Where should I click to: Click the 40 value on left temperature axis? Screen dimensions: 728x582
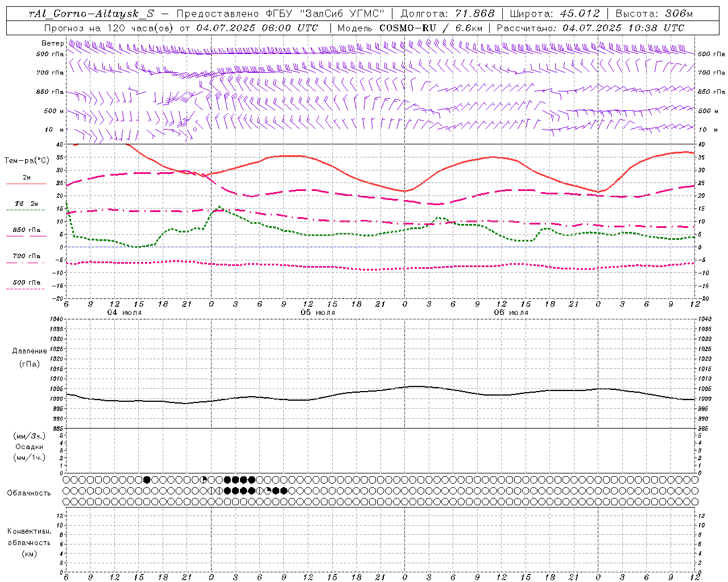pyautogui.click(x=60, y=145)
